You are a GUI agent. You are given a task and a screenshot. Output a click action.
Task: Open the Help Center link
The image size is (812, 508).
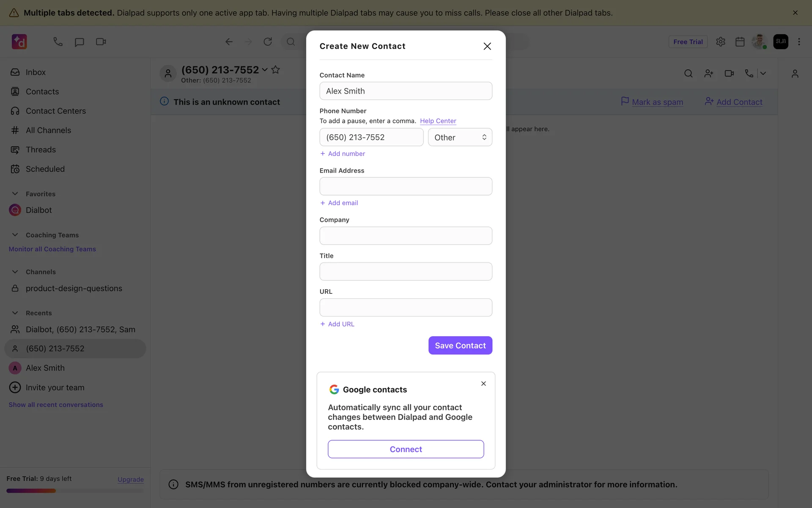(438, 121)
